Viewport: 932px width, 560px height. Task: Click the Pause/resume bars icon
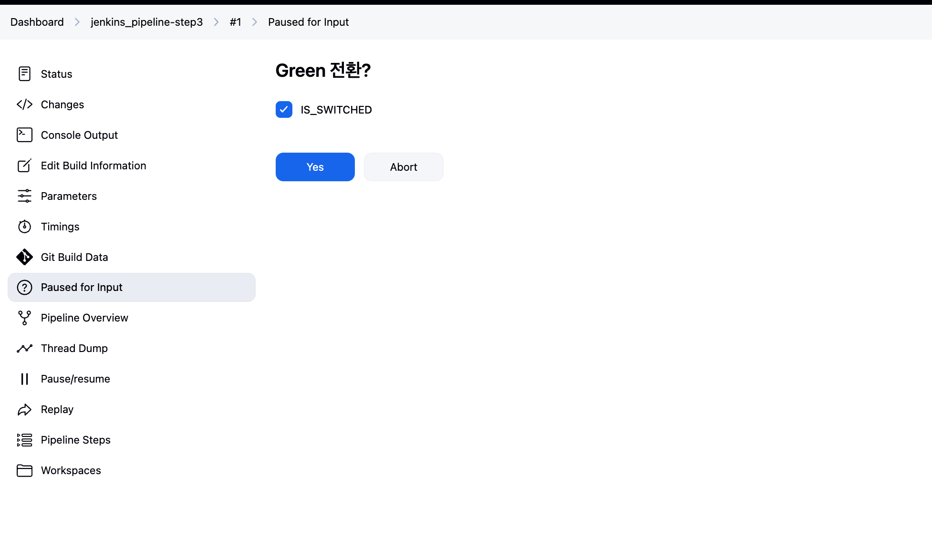24,379
